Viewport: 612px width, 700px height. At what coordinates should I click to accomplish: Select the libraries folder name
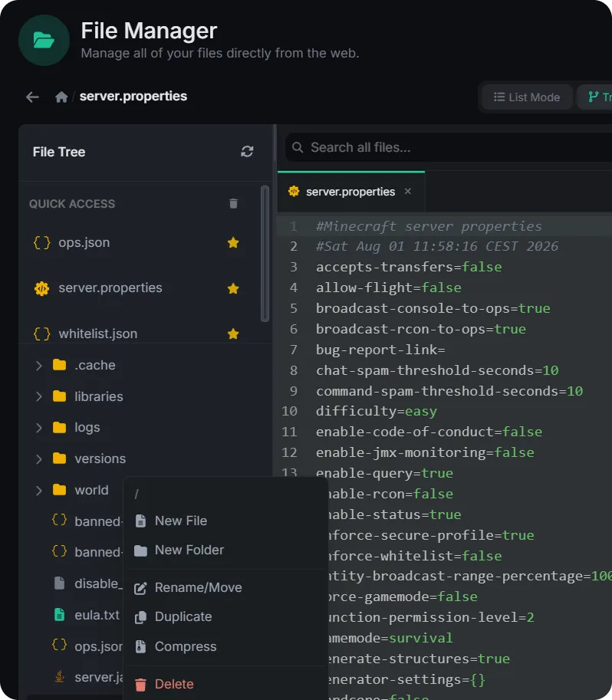click(99, 396)
